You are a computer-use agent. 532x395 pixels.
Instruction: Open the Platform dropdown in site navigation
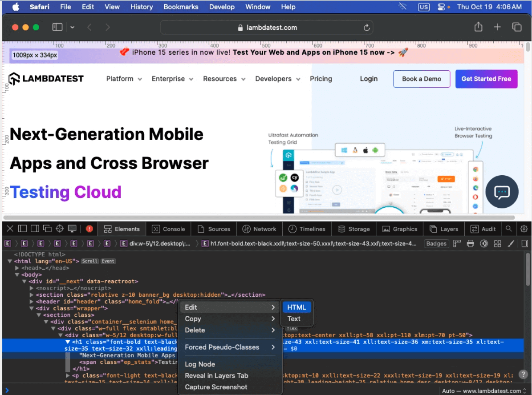pos(123,79)
